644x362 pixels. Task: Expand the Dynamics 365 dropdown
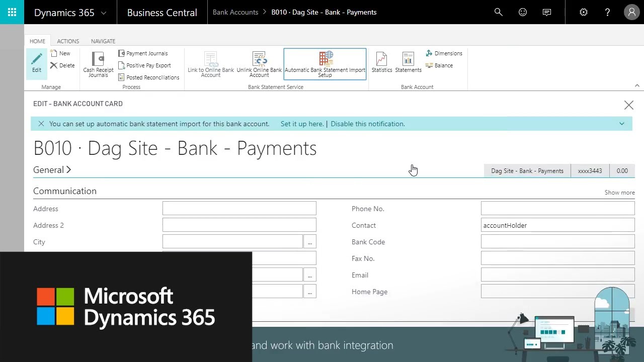pyautogui.click(x=104, y=13)
